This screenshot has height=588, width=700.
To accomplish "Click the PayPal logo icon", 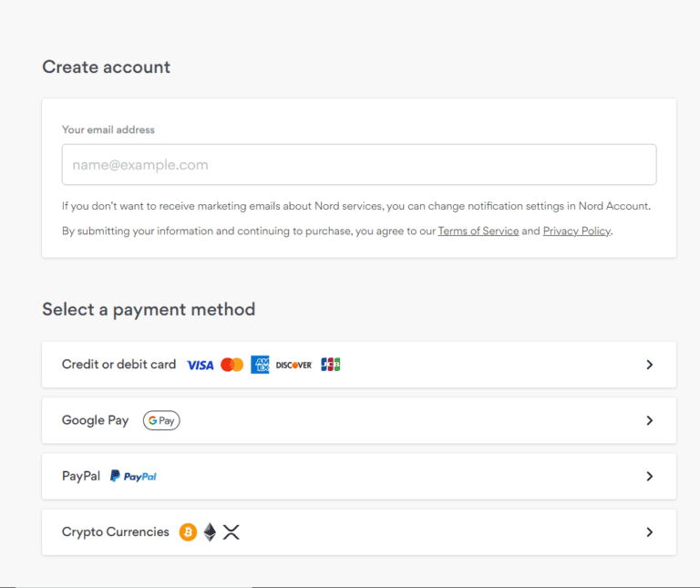I will (133, 476).
